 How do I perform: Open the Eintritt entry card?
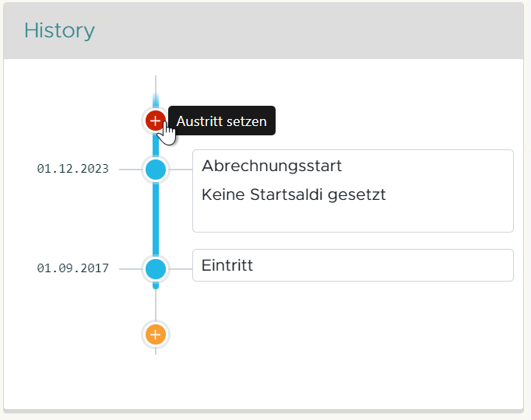[353, 265]
